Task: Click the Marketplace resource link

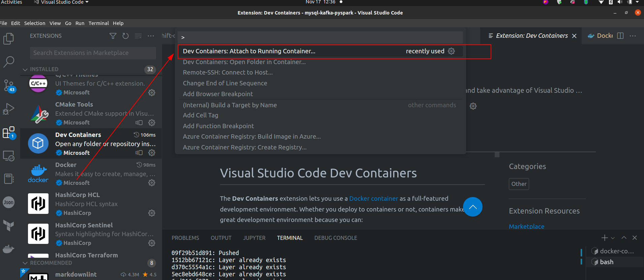Action: pos(526,226)
